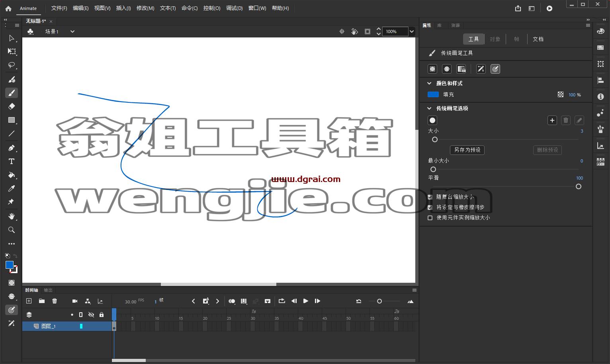The width and height of the screenshot is (610, 364).
Task: Open the 修改(M) menu
Action: pyautogui.click(x=145, y=8)
